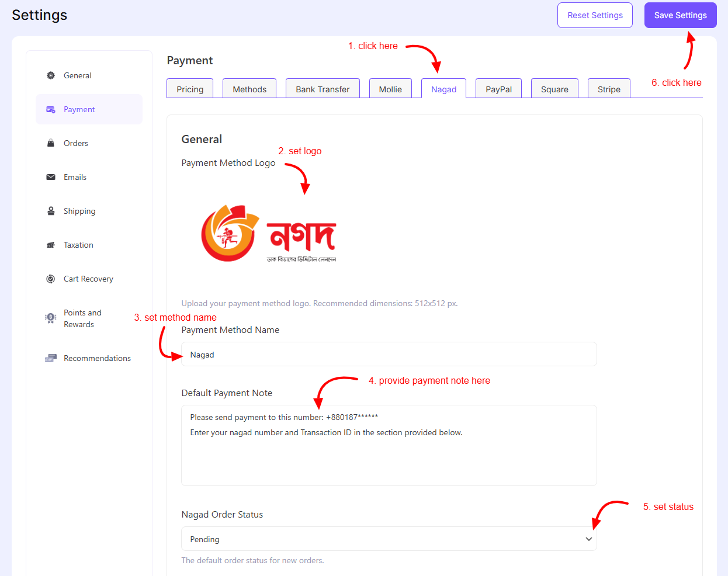Open the Bank Transfer tab
This screenshot has width=728, height=576.
[323, 89]
